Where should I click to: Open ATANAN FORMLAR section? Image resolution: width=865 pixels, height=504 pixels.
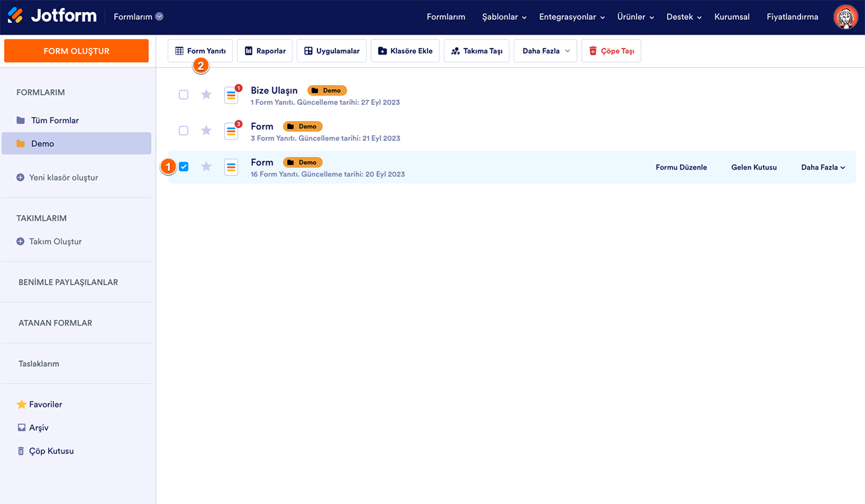tap(55, 322)
